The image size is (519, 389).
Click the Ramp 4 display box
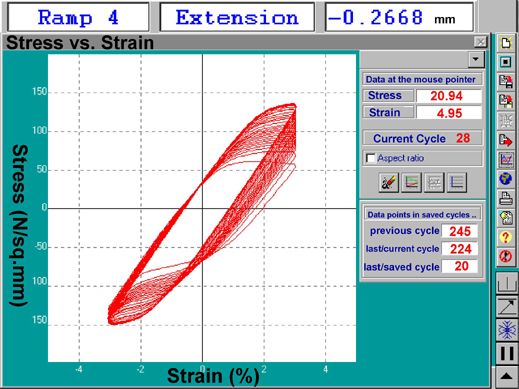[x=78, y=17]
